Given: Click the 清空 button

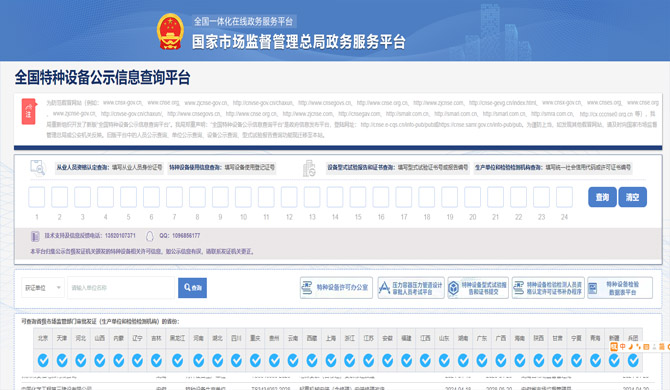Looking at the screenshot, I should (x=632, y=197).
